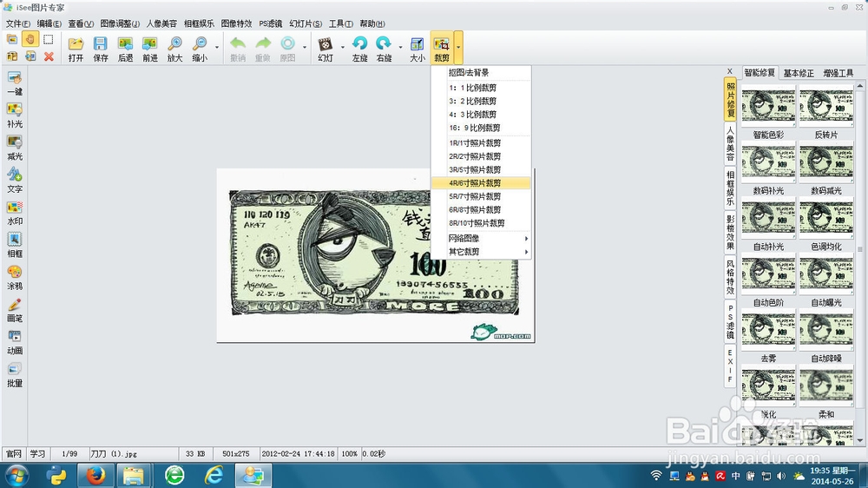The image size is (868, 488).
Task: Click the red X delete icon
Action: (49, 56)
